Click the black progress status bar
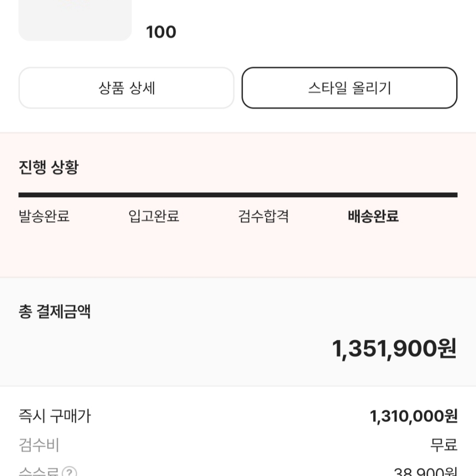This screenshot has width=476, height=476. coord(238,195)
